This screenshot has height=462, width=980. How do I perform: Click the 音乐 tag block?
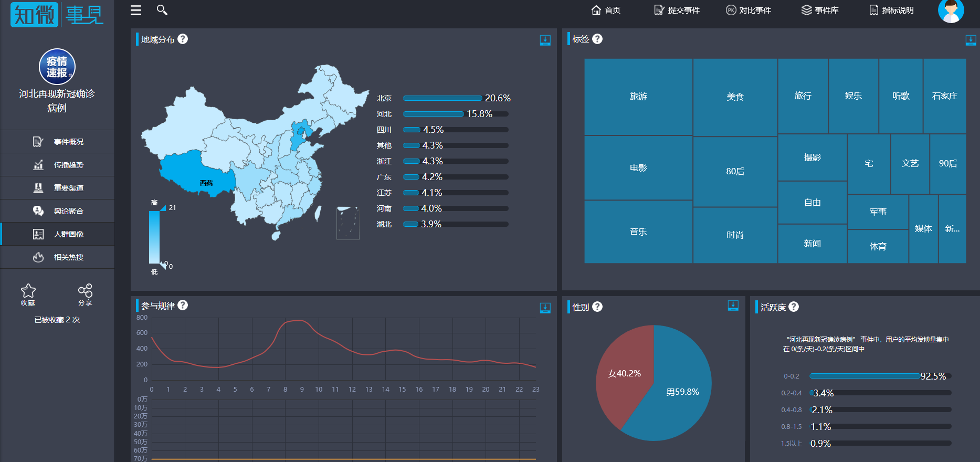[638, 232]
